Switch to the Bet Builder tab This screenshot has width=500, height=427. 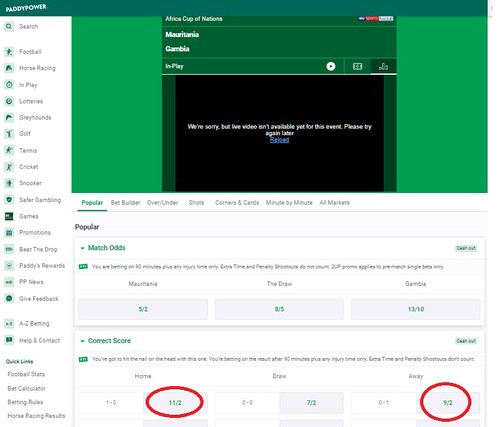click(x=125, y=203)
